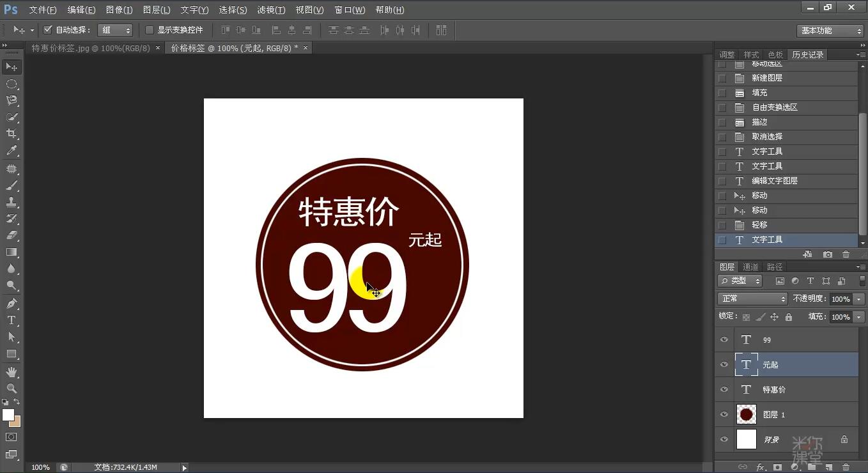Select the Move tool in the toolbar
The width and height of the screenshot is (868, 473).
12,66
